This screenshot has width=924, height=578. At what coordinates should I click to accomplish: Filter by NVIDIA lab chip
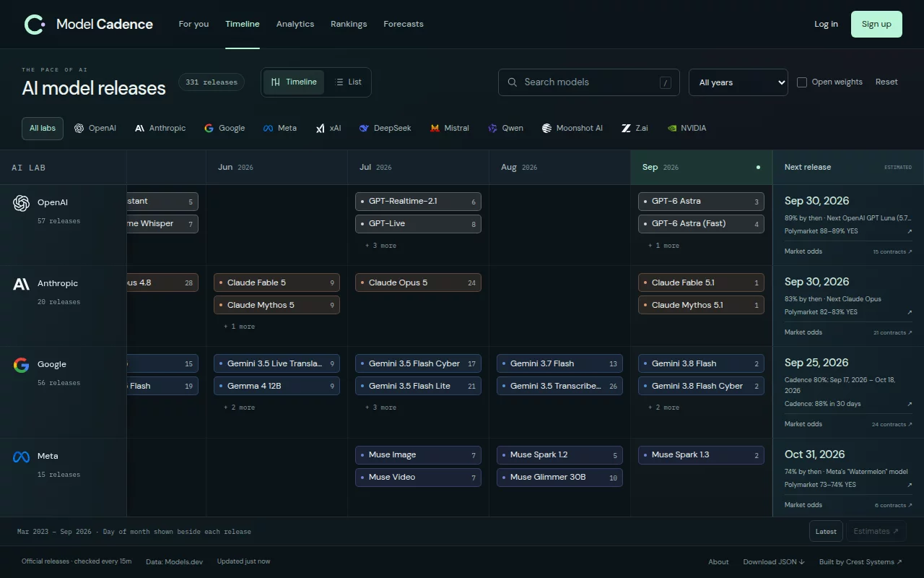point(687,128)
